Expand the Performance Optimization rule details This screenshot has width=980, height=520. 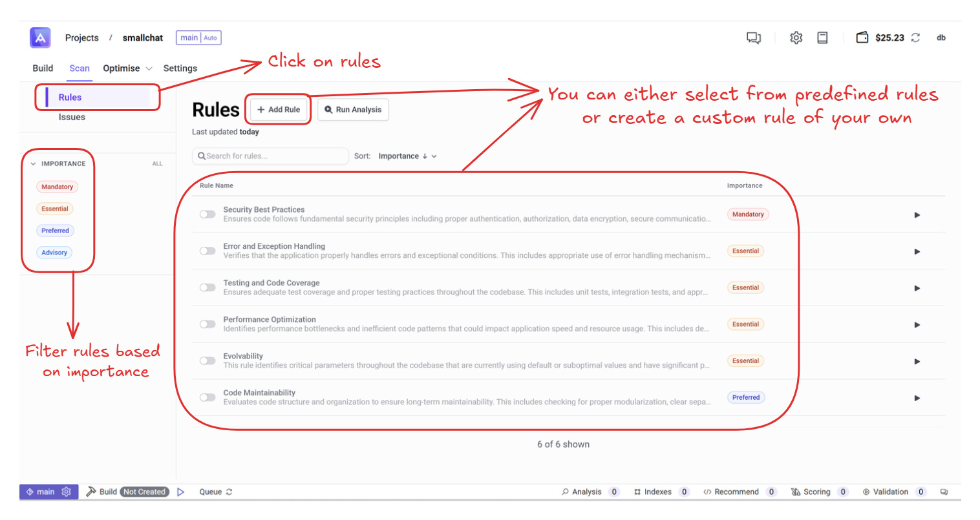[x=917, y=325]
